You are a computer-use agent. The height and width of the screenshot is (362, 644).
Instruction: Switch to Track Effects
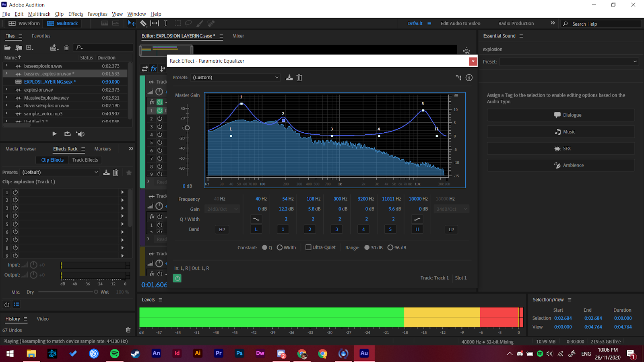85,160
